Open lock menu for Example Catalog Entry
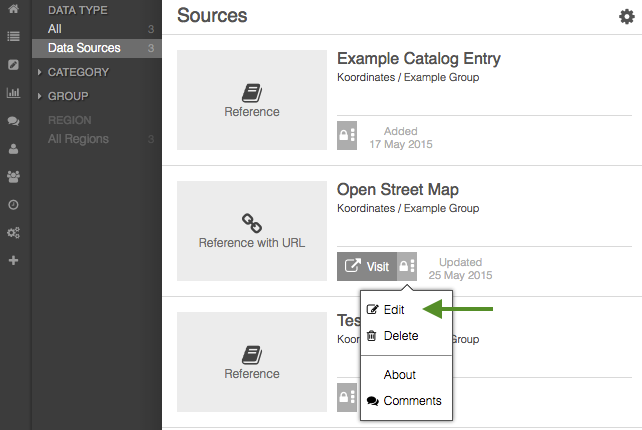 347,136
